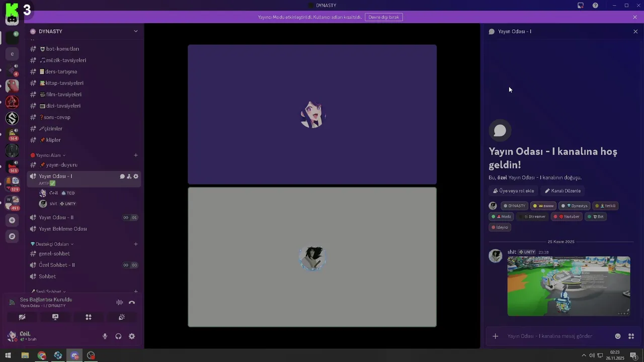The width and height of the screenshot is (644, 362).
Task: Open activities launcher in voice panel
Action: [x=89, y=317]
